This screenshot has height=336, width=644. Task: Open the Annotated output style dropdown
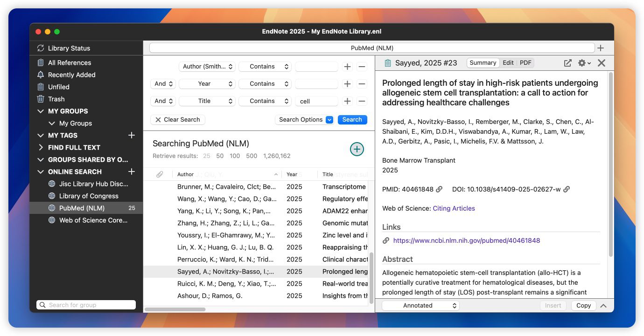420,306
